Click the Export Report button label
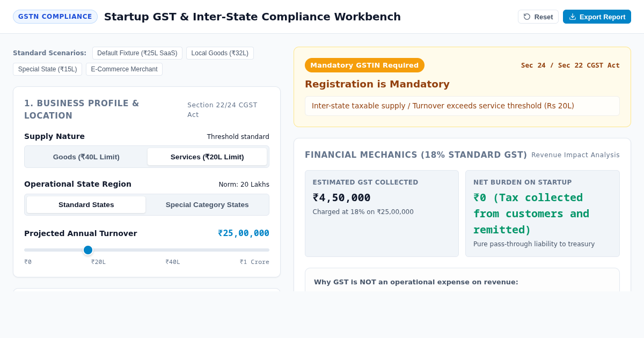The width and height of the screenshot is (644, 338). tap(603, 17)
